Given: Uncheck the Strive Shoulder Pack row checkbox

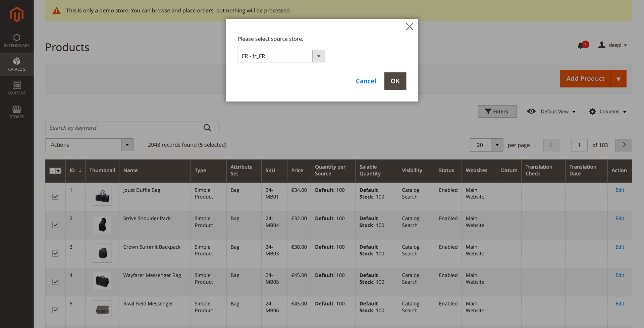Looking at the screenshot, I should pyautogui.click(x=55, y=225).
